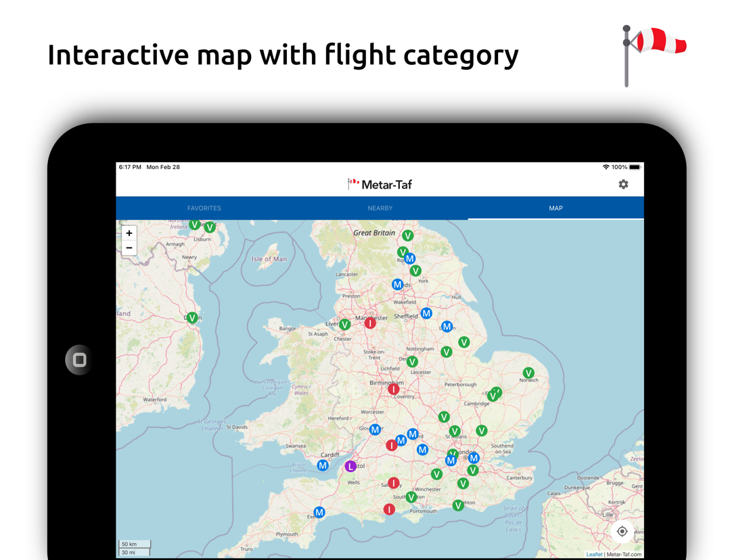Viewport: 747px width, 560px height.
Task: Tap the red I marker near Birmingham
Action: (x=394, y=389)
